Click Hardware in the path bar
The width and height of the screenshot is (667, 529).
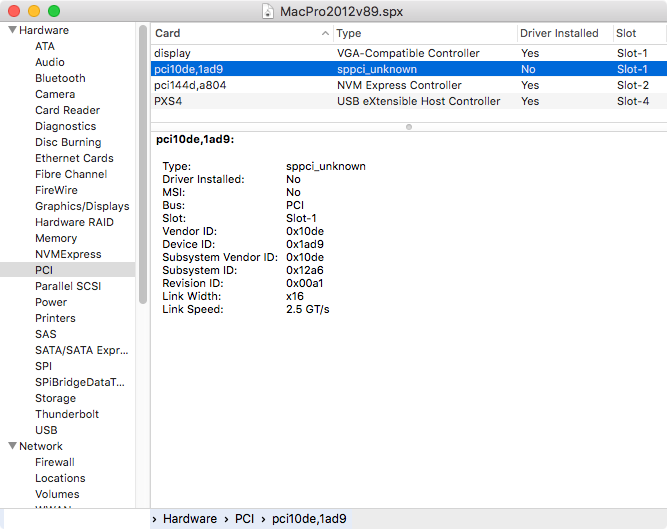click(190, 519)
